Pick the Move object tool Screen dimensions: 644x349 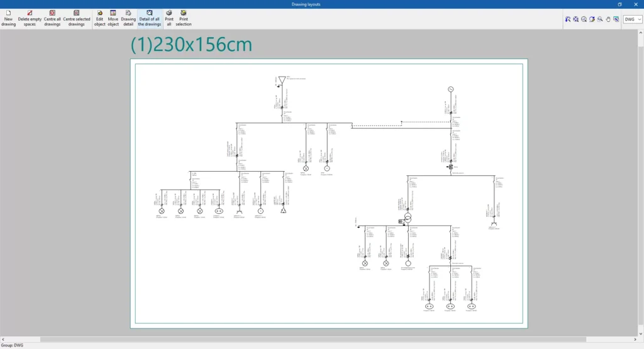click(x=113, y=18)
